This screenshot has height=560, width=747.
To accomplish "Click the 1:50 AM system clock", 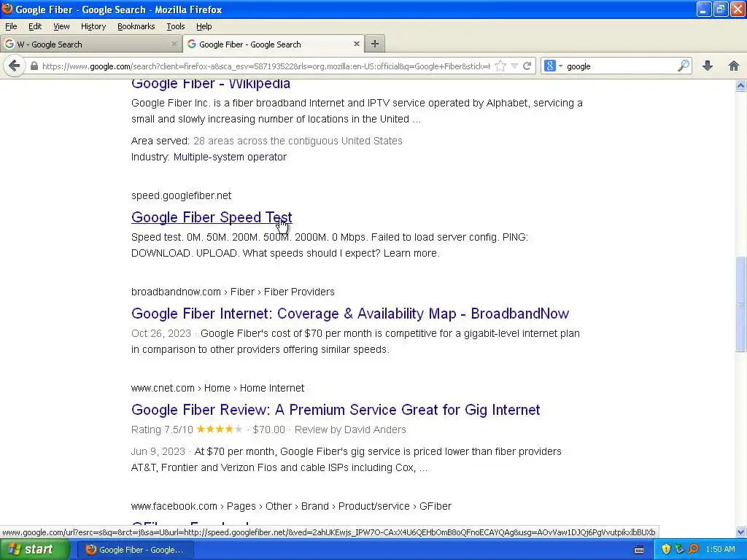I will [720, 550].
